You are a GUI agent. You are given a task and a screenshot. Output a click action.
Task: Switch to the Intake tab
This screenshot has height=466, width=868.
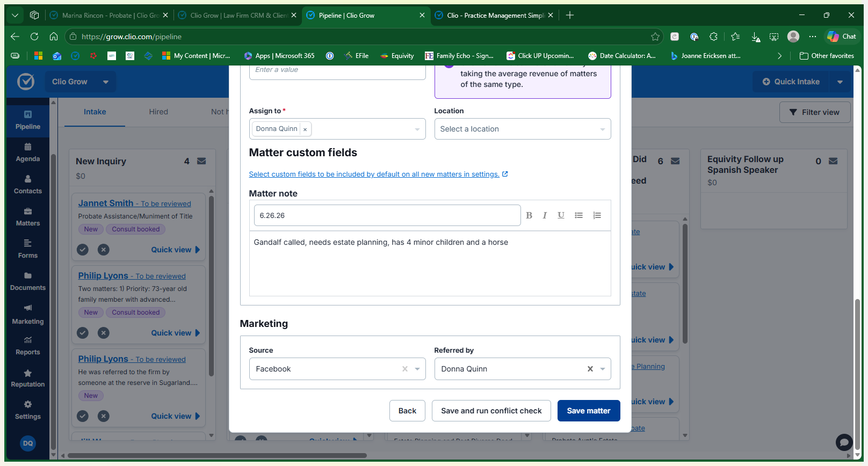pyautogui.click(x=95, y=112)
